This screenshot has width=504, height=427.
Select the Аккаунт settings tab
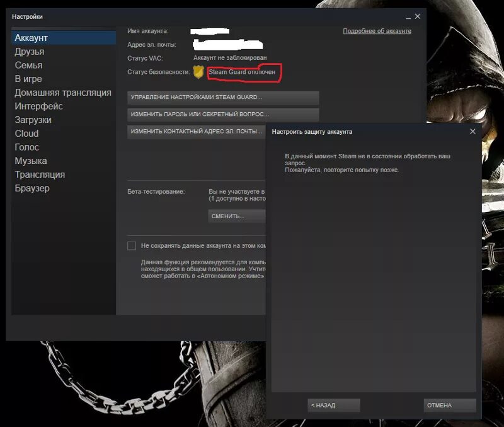coord(64,38)
